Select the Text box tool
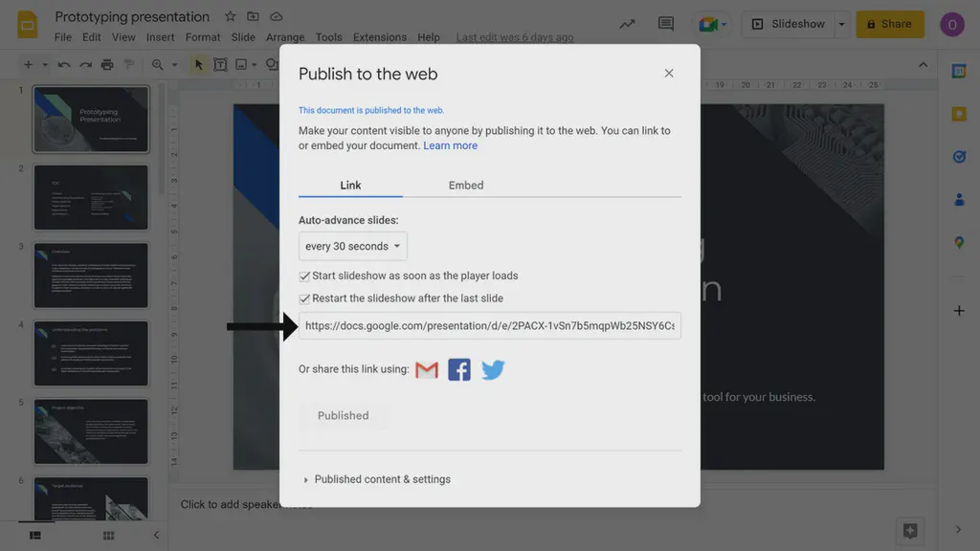The width and height of the screenshot is (980, 551). (x=220, y=64)
